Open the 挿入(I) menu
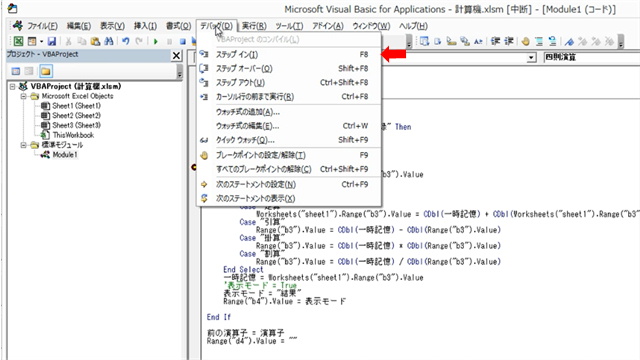This screenshot has height=360, width=640. (x=145, y=26)
